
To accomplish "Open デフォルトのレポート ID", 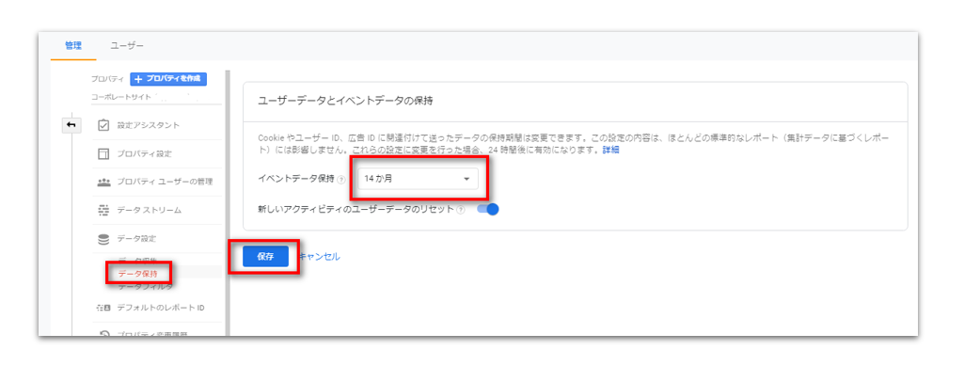I will coord(161,308).
